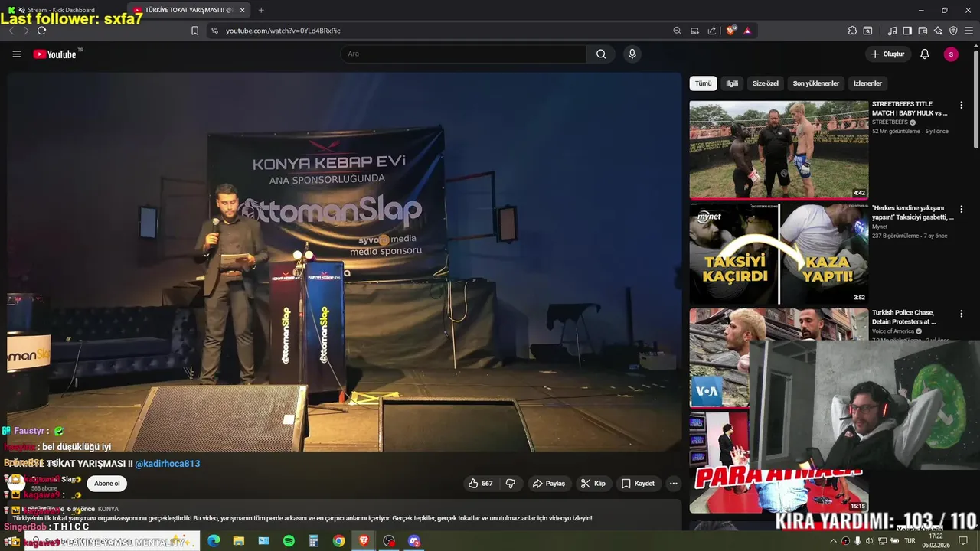Open the @kadirhoca813 mention link
Viewport: 980px width, 551px height.
point(168,464)
